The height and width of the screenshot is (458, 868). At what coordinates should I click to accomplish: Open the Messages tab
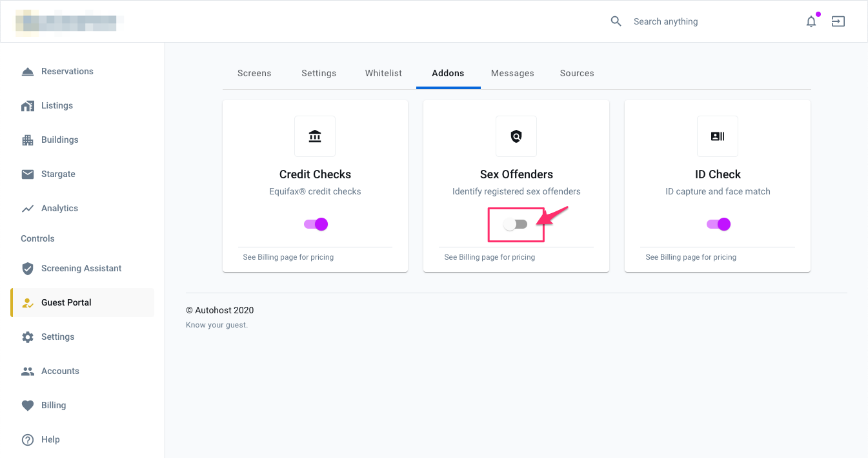pos(512,73)
